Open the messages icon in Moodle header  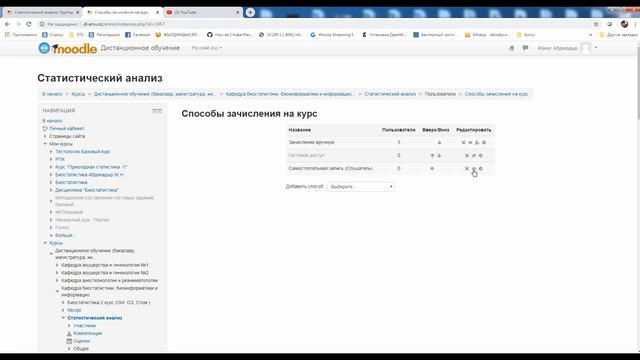click(x=525, y=48)
